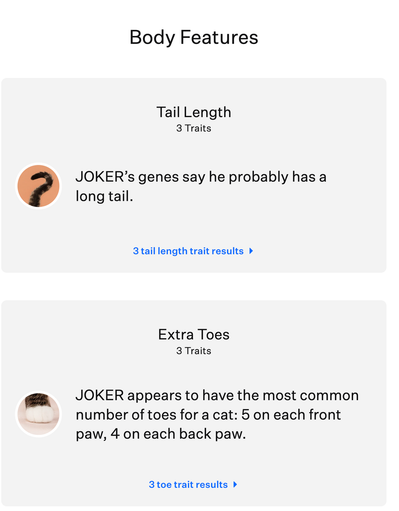Click the cat tail icon
The width and height of the screenshot is (399, 511).
pos(38,186)
